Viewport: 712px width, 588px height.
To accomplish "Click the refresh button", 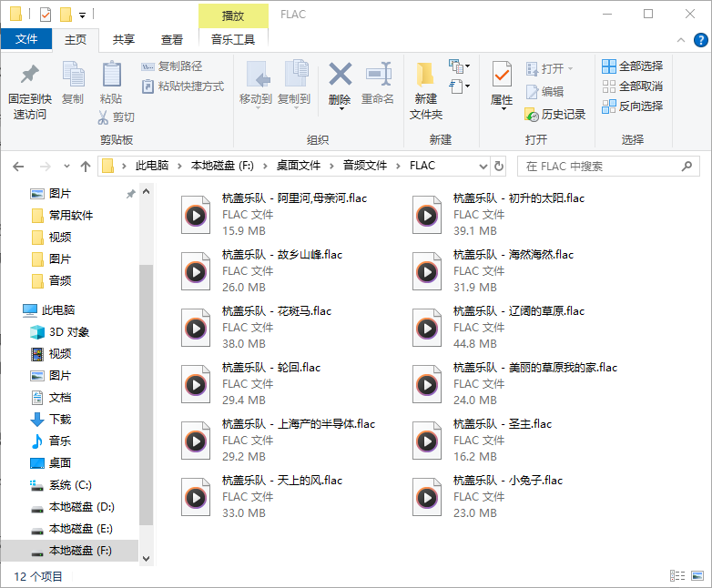I will pyautogui.click(x=499, y=167).
